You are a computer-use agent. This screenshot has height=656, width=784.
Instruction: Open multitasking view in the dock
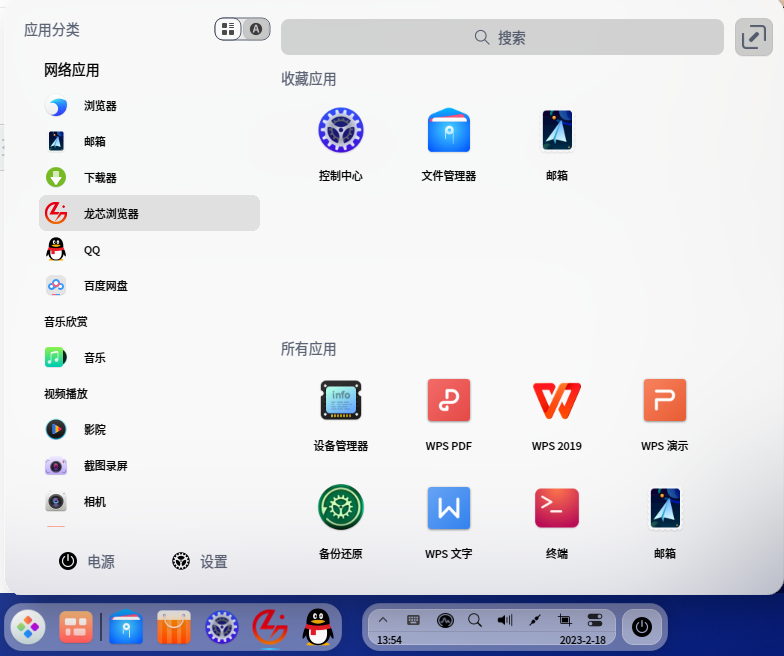point(76,626)
